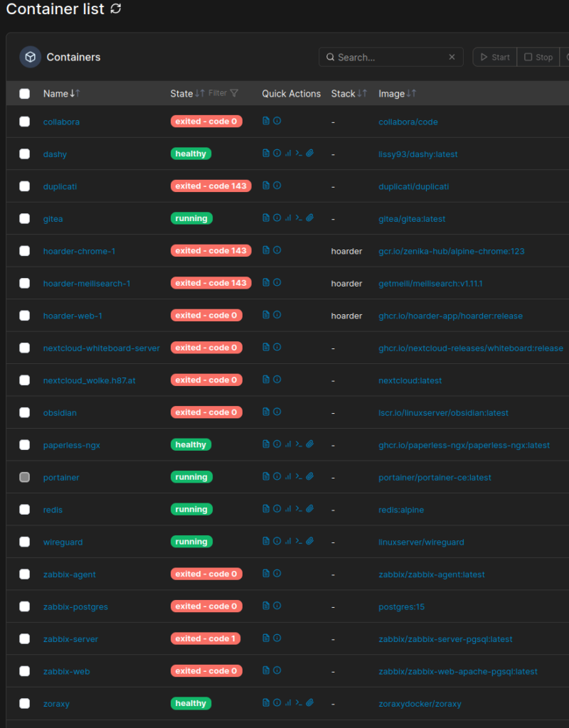Check the obsidian container checkbox
The image size is (569, 728).
point(25,413)
